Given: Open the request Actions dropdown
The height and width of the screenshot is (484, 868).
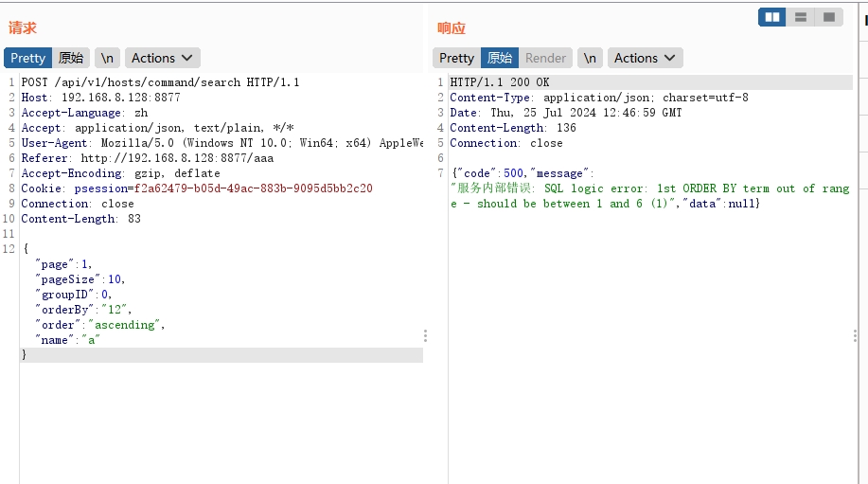Looking at the screenshot, I should click(x=162, y=58).
